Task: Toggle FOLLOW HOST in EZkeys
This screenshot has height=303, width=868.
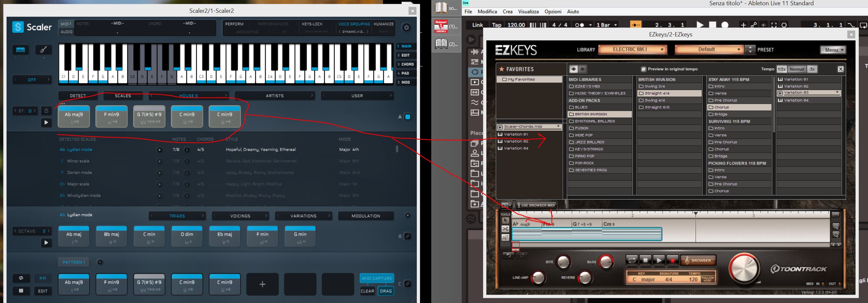Action: coord(707,279)
